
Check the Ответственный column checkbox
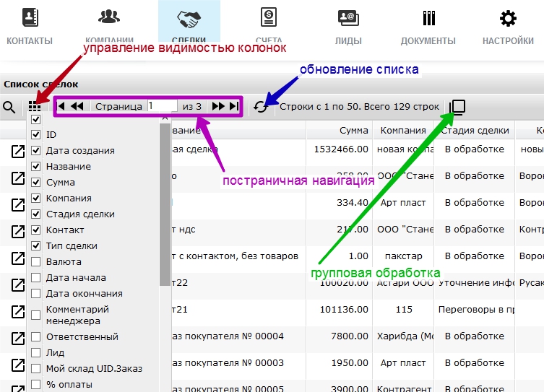(x=36, y=337)
